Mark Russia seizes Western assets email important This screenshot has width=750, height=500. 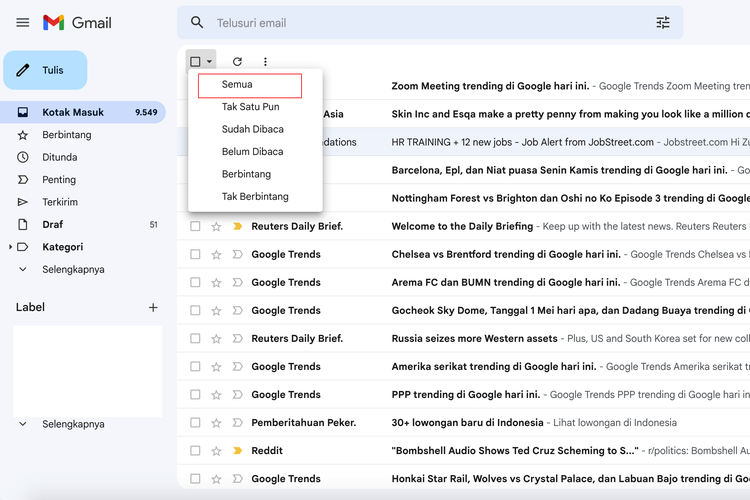coord(237,339)
